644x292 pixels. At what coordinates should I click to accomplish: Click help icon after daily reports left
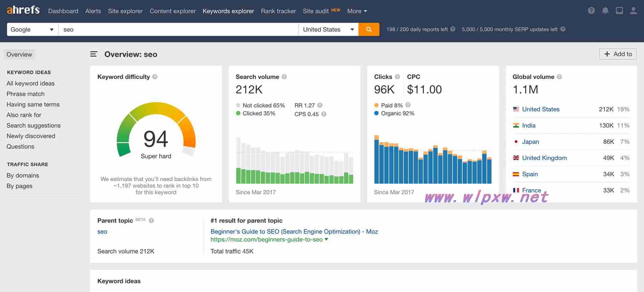[x=453, y=29]
